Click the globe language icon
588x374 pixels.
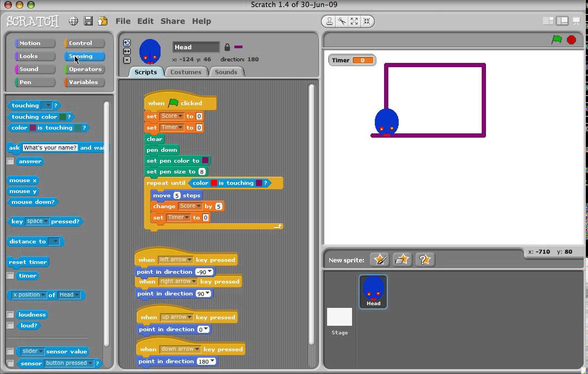pos(74,21)
